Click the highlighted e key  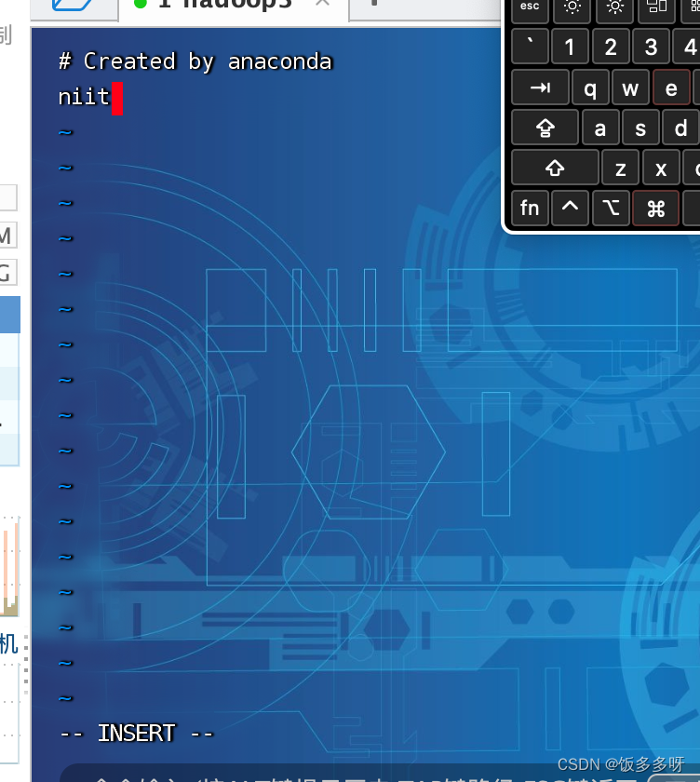tap(671, 88)
